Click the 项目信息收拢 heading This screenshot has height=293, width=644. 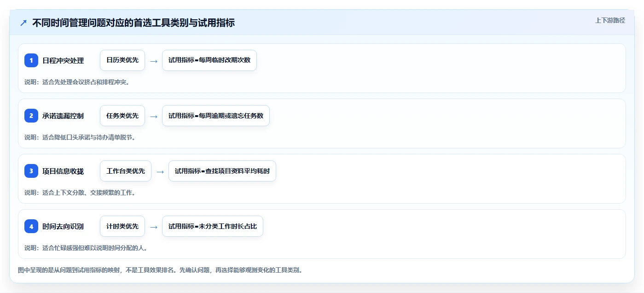63,171
